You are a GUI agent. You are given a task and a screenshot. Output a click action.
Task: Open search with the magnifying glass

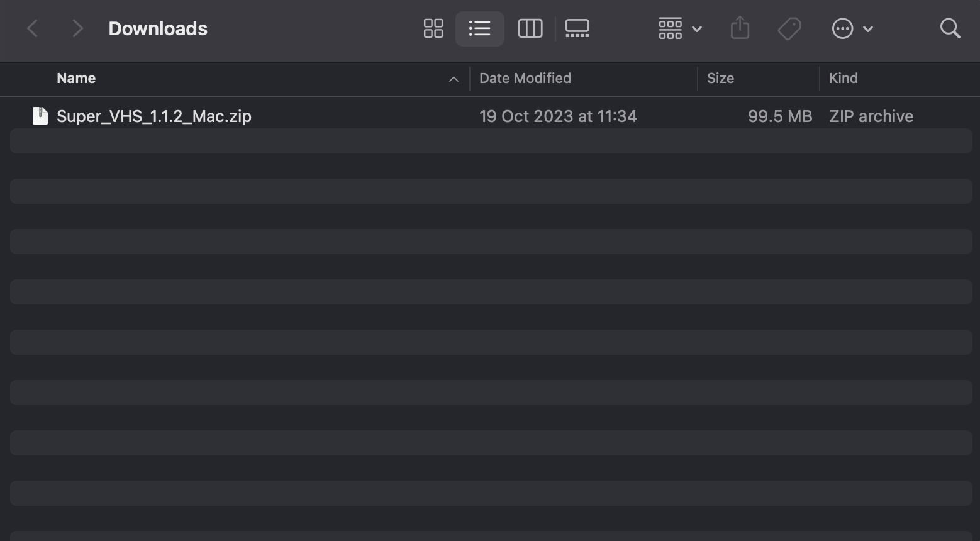point(949,28)
